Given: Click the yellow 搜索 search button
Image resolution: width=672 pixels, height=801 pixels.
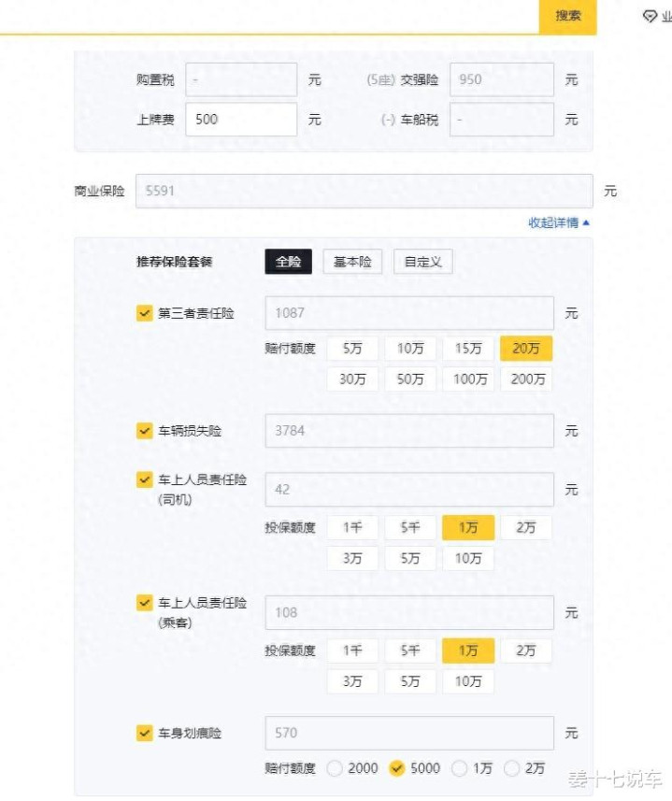Looking at the screenshot, I should [568, 16].
